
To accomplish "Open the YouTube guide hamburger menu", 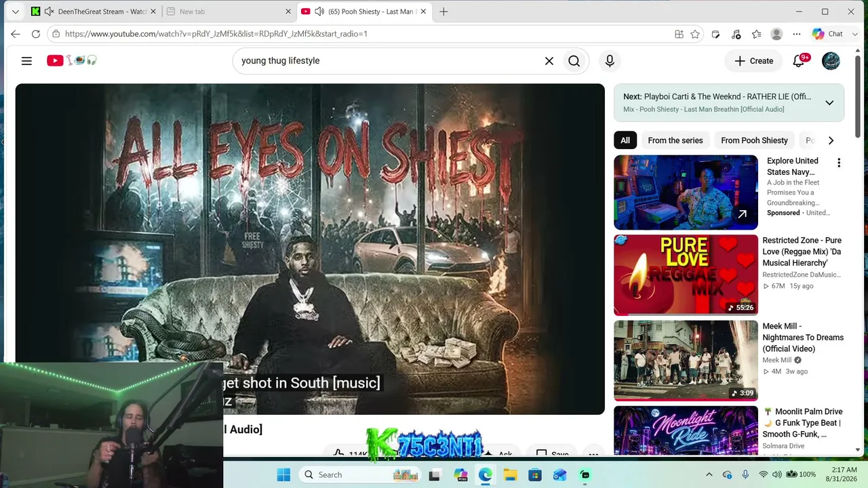I will tap(26, 61).
